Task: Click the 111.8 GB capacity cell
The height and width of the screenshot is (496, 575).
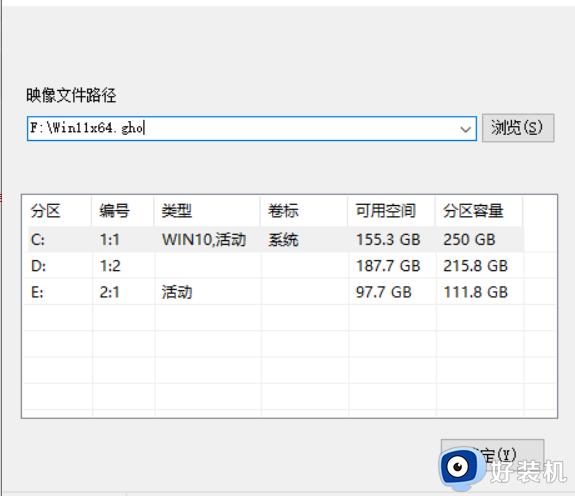Action: (476, 292)
